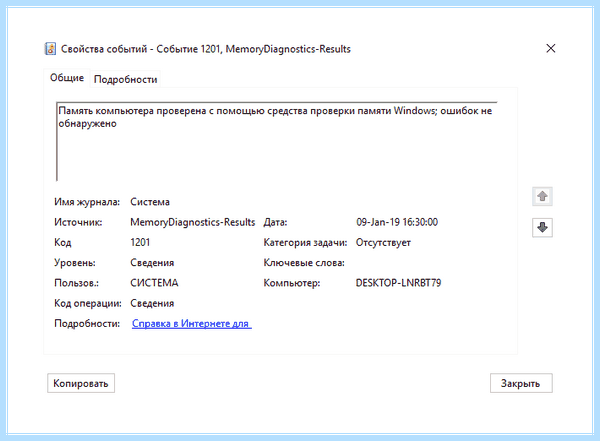Select the Код операции value Сведения

[152, 303]
